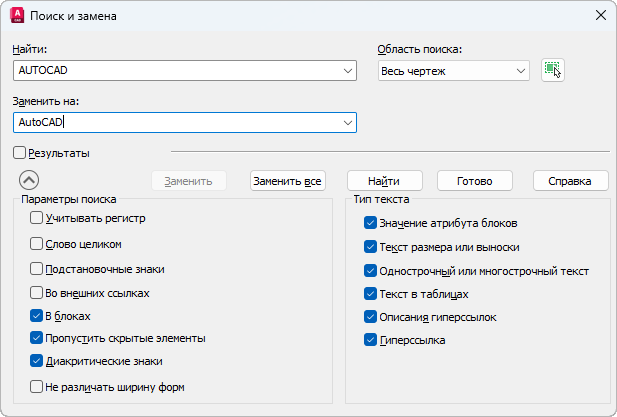
Task: Uncheck the В блоках option
Action: coord(37,316)
